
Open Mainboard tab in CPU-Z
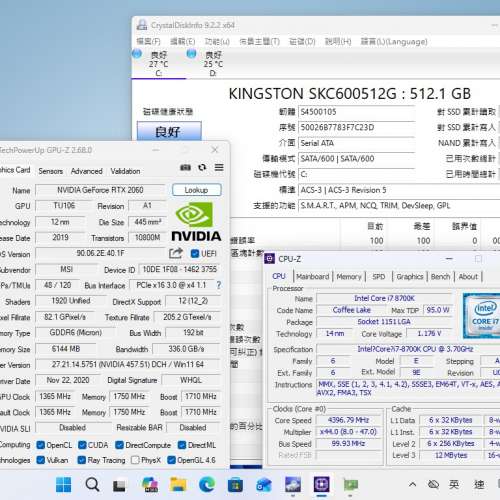313,276
